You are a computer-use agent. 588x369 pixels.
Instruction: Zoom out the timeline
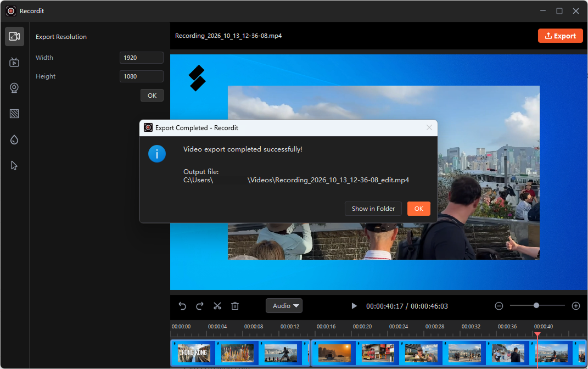(x=499, y=306)
